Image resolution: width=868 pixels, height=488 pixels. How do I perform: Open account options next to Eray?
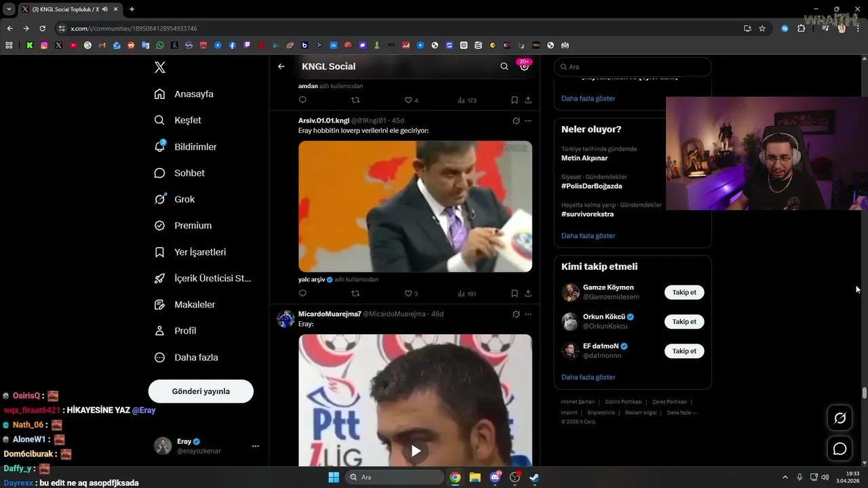[256, 446]
